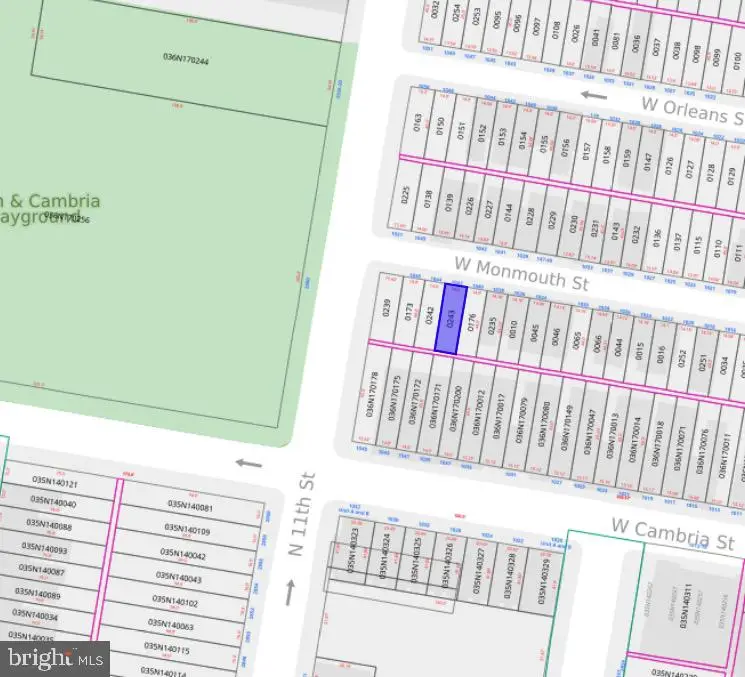Click the left arrow below the playground
The height and width of the screenshot is (677, 745).
click(x=248, y=463)
